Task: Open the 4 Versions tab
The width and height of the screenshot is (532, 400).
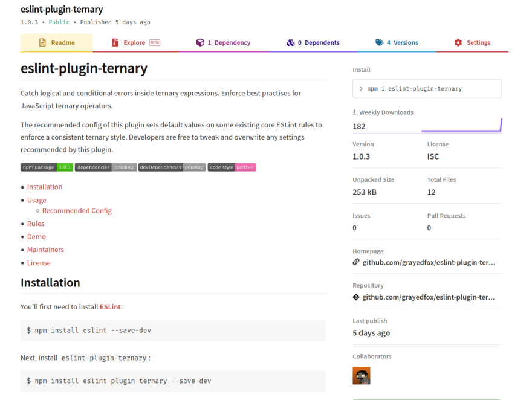Action: coord(397,43)
